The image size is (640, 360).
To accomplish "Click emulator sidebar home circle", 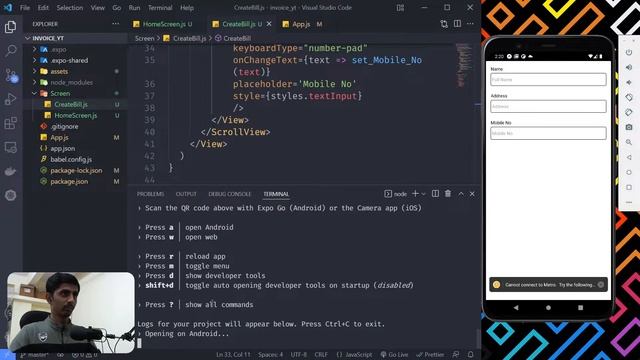I will [x=629, y=172].
